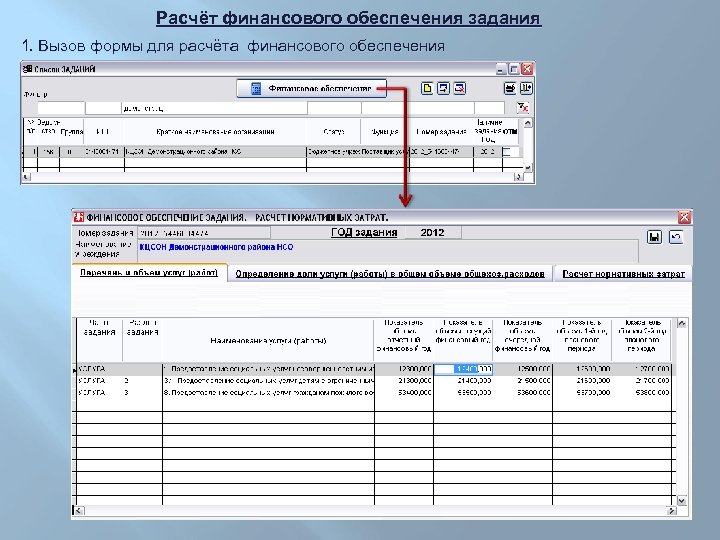Screen dimensions: 720x540
Task: Click the first empty filter field in the task list
Action: [x=61, y=108]
